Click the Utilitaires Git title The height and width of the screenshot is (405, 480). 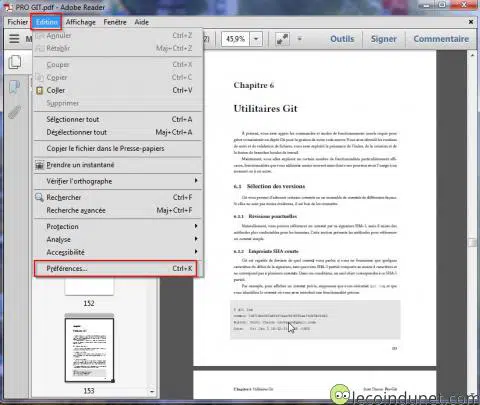265,109
